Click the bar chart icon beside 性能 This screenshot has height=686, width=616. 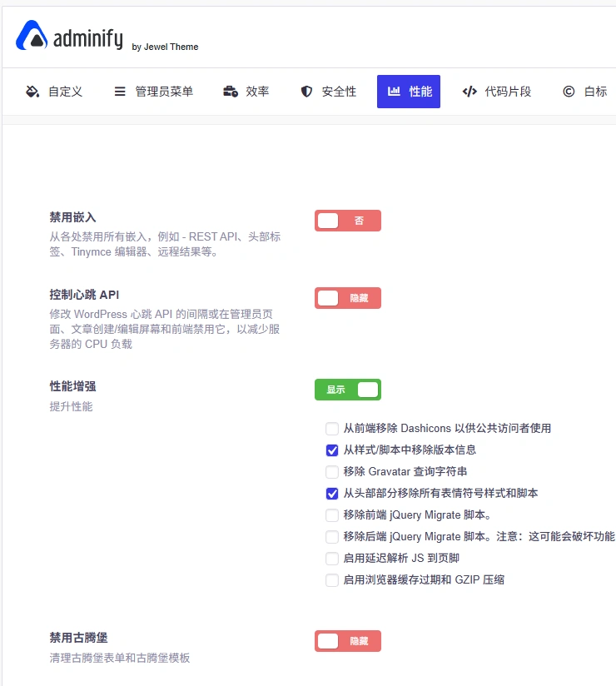coord(394,91)
